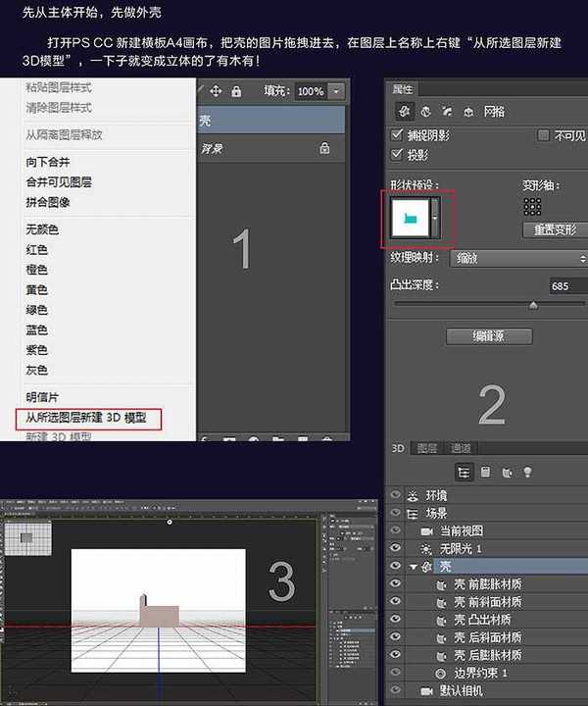Click the 填充 100% value field

[x=311, y=91]
